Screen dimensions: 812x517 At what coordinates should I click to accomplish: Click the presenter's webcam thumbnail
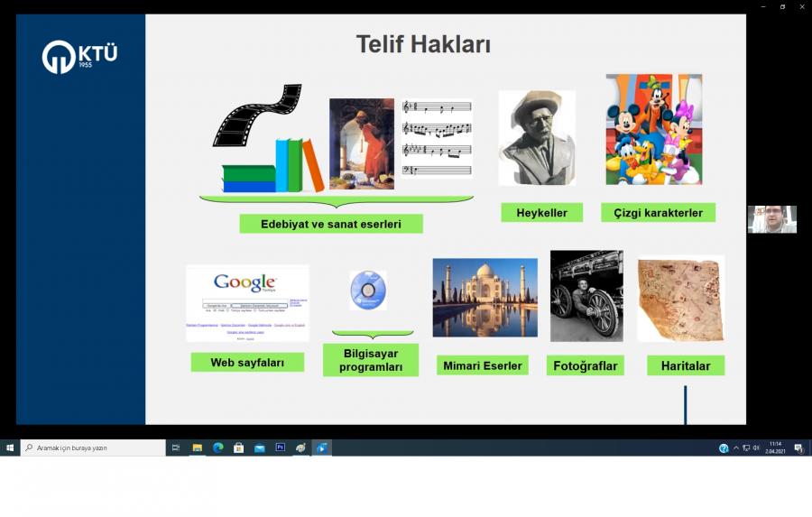pyautogui.click(x=771, y=219)
